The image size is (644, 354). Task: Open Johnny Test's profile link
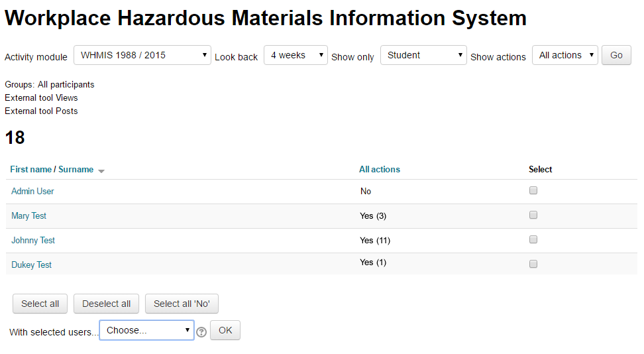tap(33, 241)
